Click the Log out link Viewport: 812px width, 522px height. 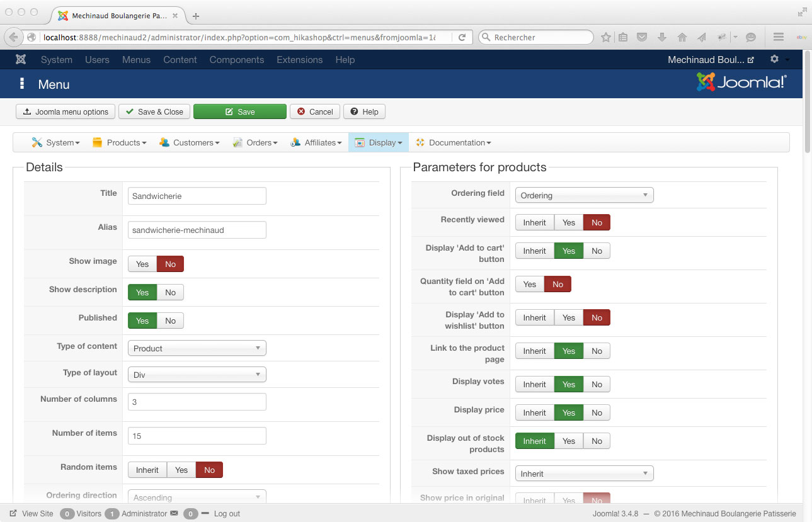227,513
